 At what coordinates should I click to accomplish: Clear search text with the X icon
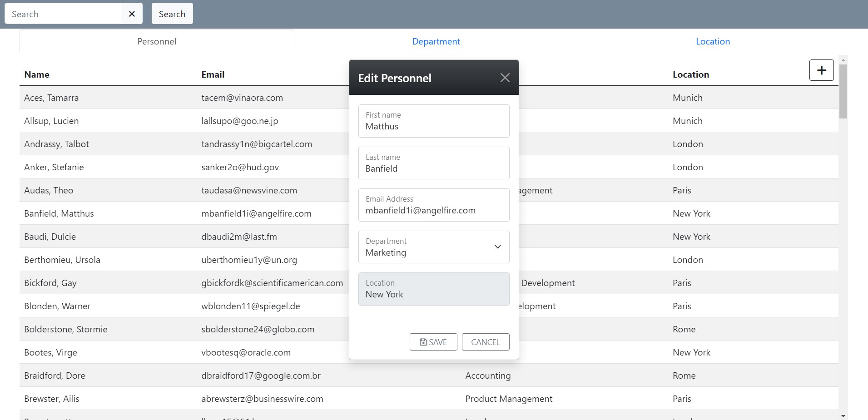pyautogui.click(x=132, y=14)
